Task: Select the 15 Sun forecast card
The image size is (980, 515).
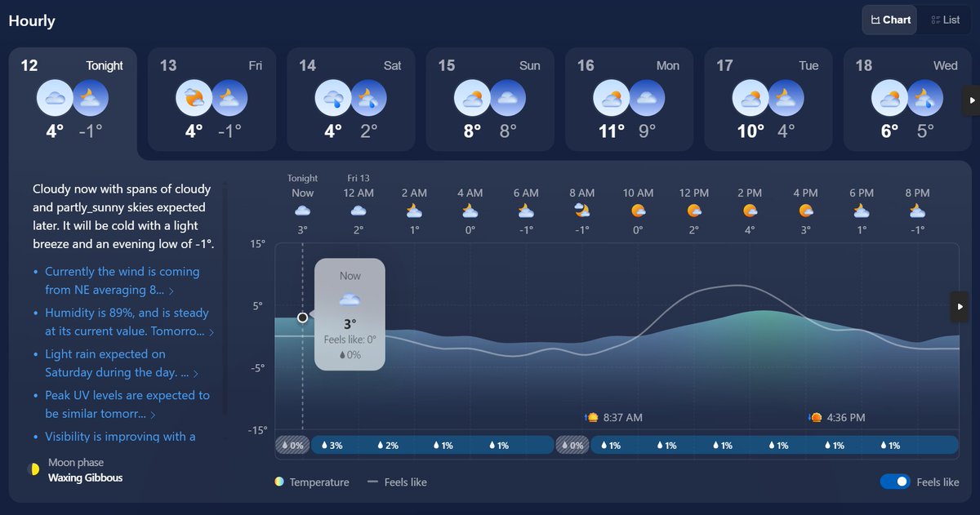Action: click(x=490, y=100)
